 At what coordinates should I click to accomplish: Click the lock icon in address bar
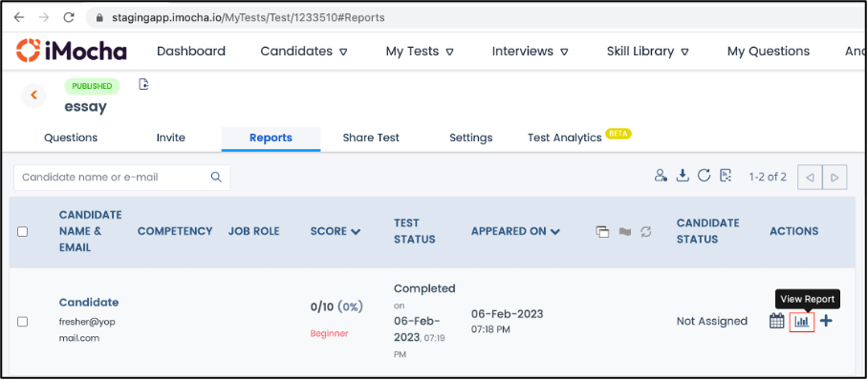pyautogui.click(x=99, y=18)
